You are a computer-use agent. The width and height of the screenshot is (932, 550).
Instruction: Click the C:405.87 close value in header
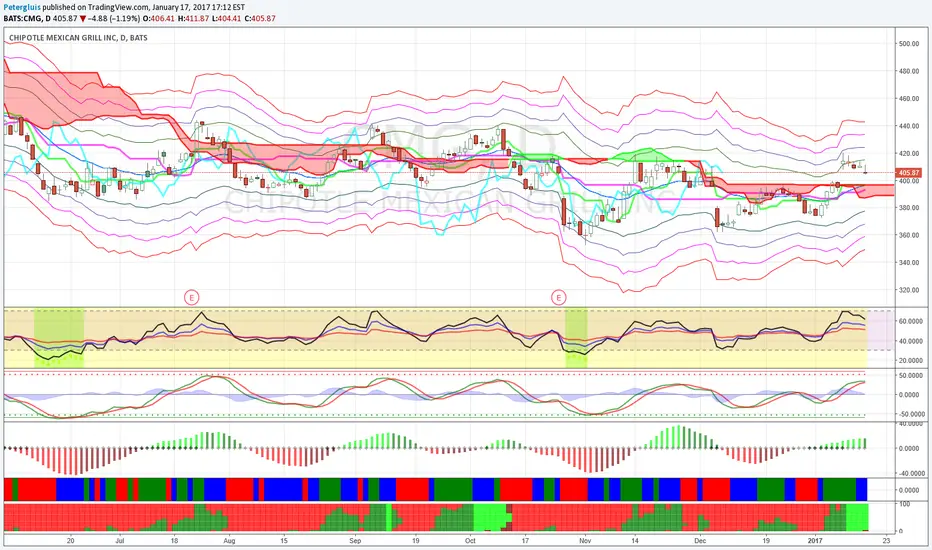pos(260,18)
